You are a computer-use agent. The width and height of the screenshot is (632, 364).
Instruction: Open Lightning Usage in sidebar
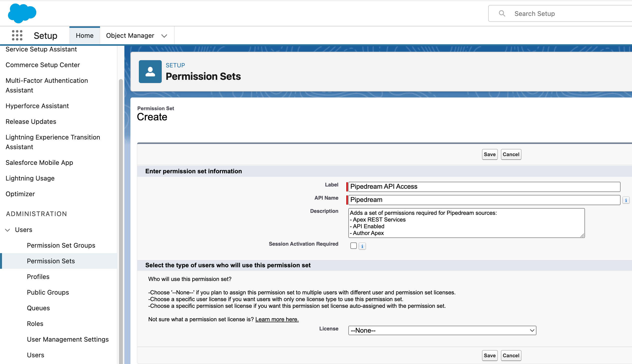coord(30,178)
